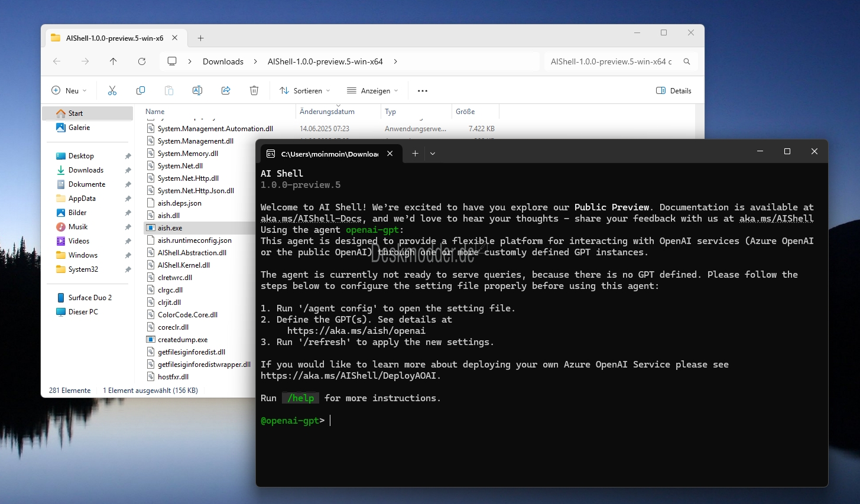
Task: Click the terminal prompt after @openai-gpt>
Action: click(x=330, y=421)
